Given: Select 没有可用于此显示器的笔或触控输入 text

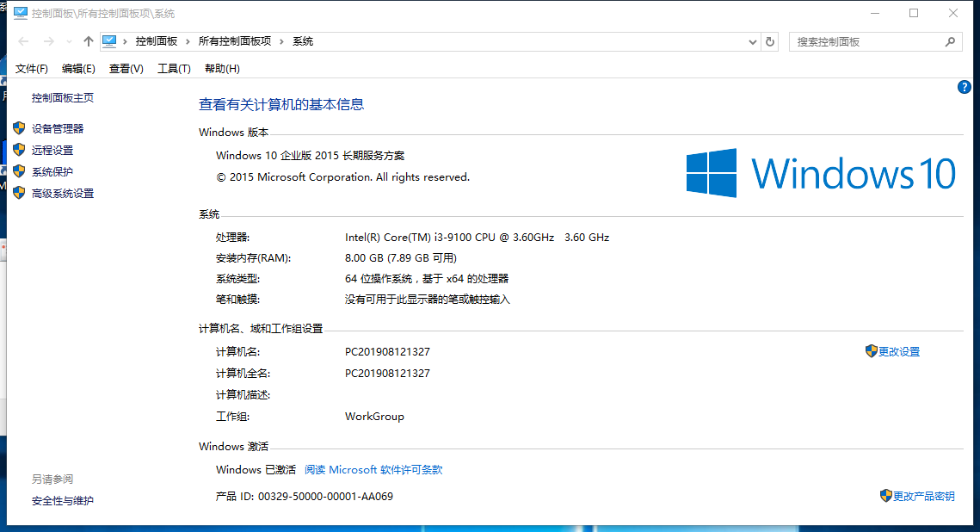Looking at the screenshot, I should point(427,300).
